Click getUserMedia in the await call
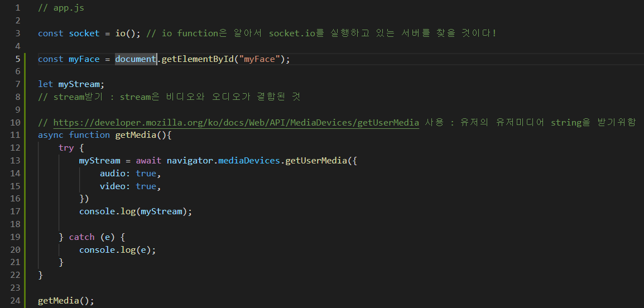644x308 pixels. tap(316, 161)
